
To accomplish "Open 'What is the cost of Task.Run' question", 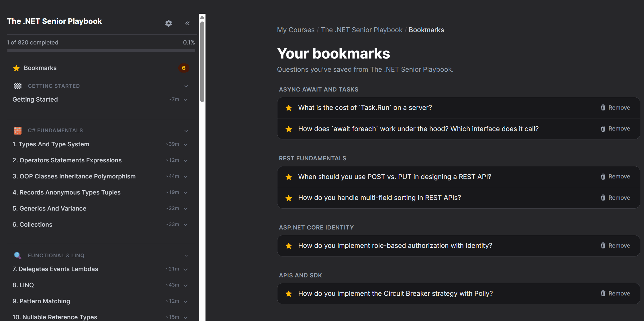I will pyautogui.click(x=365, y=108).
